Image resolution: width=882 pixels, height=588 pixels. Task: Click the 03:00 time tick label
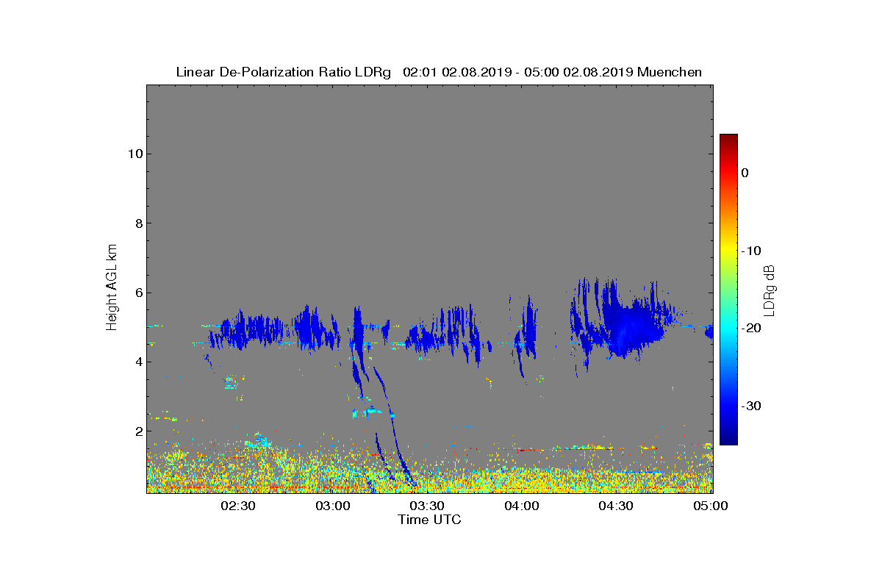point(332,506)
